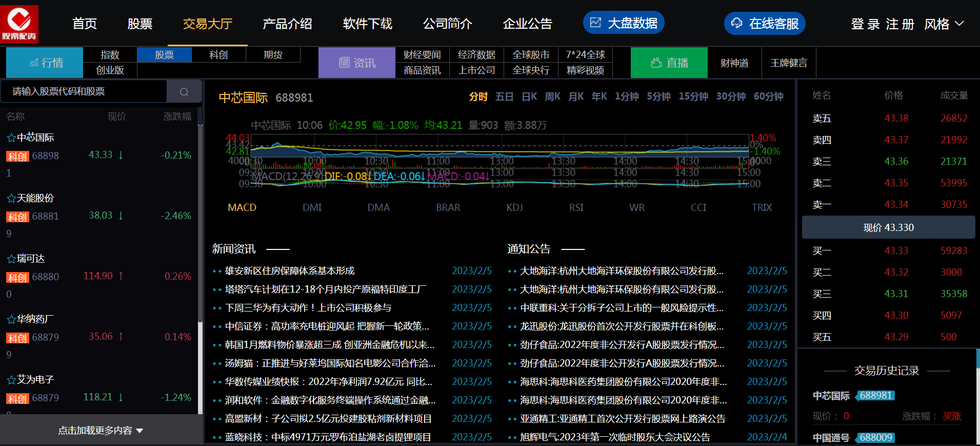Switch chart to 分时 view
The height and width of the screenshot is (446, 980).
478,96
